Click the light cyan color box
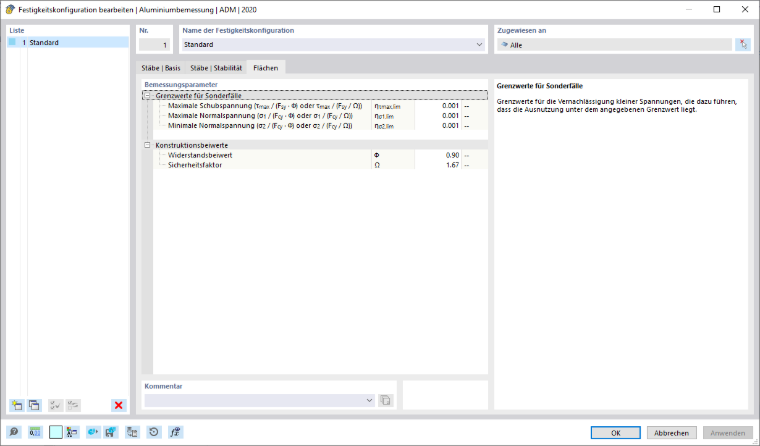760x446 pixels. (56, 432)
